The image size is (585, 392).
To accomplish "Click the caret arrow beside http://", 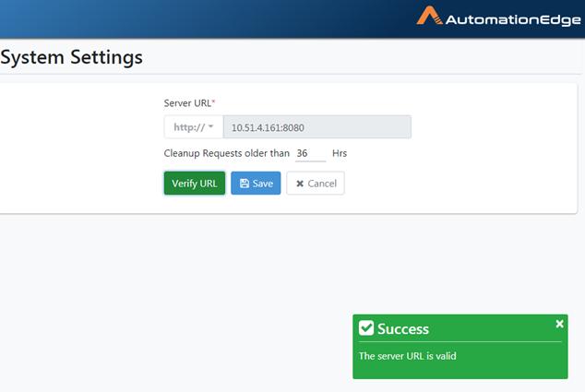I will point(210,126).
